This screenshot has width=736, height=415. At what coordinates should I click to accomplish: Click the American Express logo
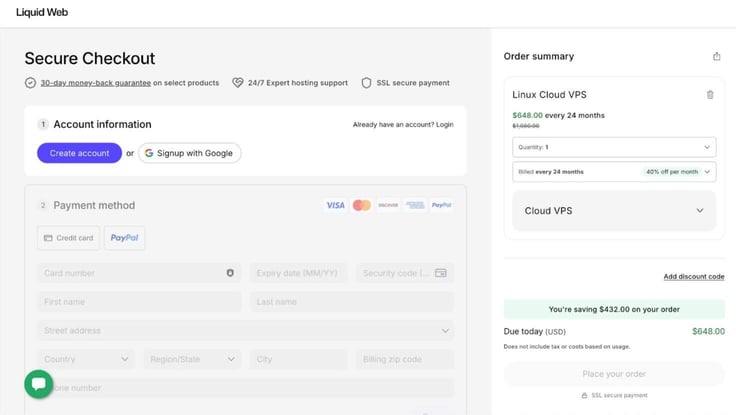415,205
